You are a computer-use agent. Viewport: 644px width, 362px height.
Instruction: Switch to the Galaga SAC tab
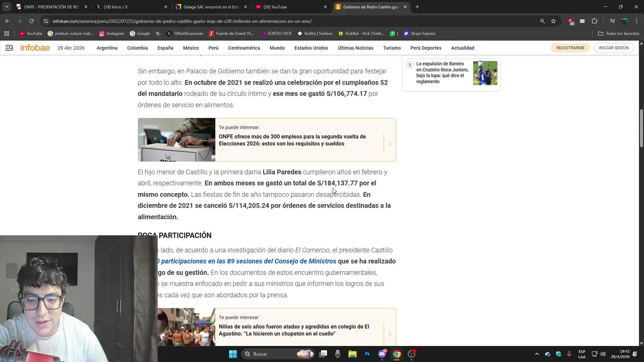point(211,7)
